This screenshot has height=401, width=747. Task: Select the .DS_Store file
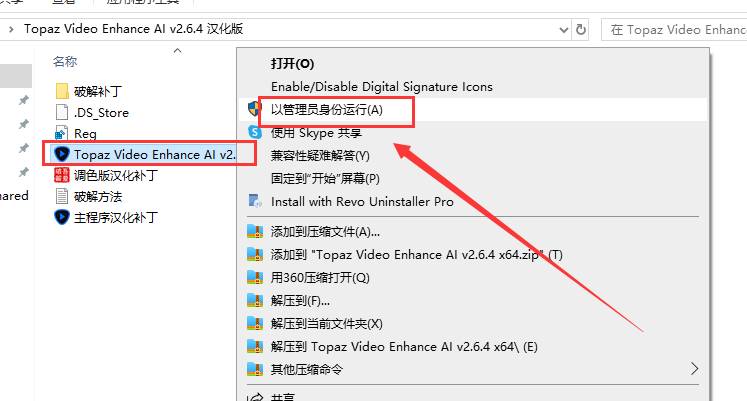(101, 113)
